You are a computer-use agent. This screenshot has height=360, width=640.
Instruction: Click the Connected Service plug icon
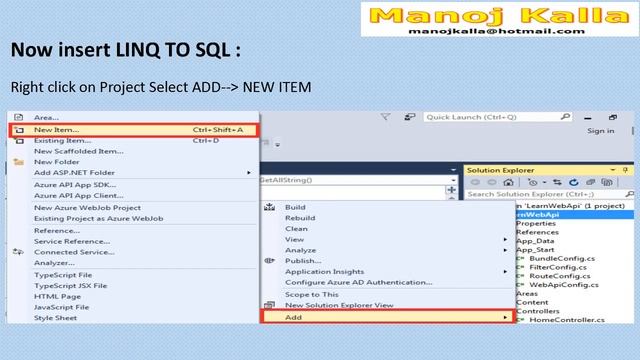[18, 252]
